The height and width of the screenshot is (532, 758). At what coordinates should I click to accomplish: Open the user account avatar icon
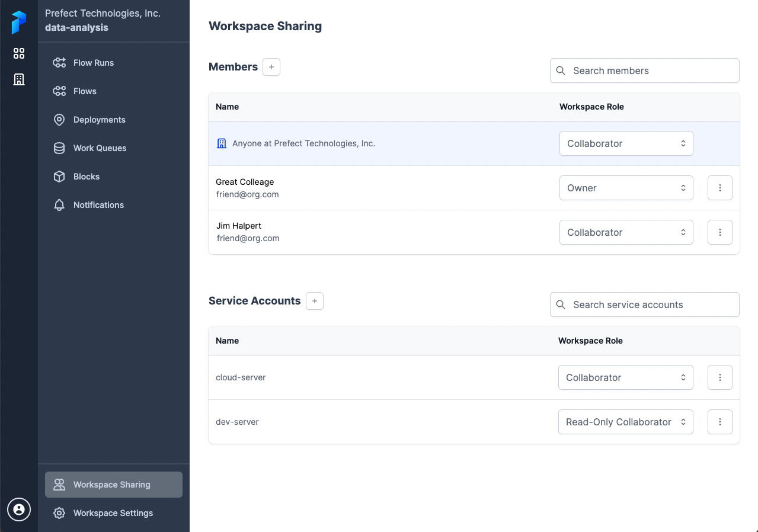click(x=19, y=509)
